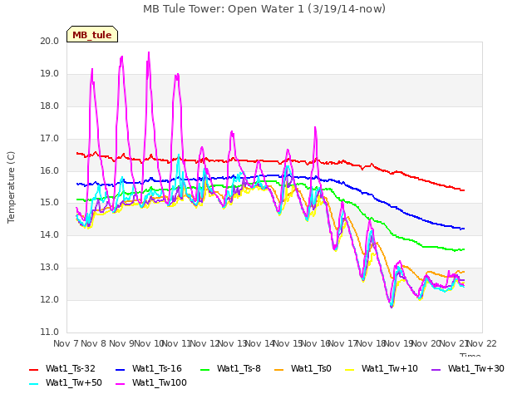Image resolution: width=532 pixels, height=399 pixels.
Task: Click the magenta Wat1_Tw100 legend swatch
Action: coord(120,384)
